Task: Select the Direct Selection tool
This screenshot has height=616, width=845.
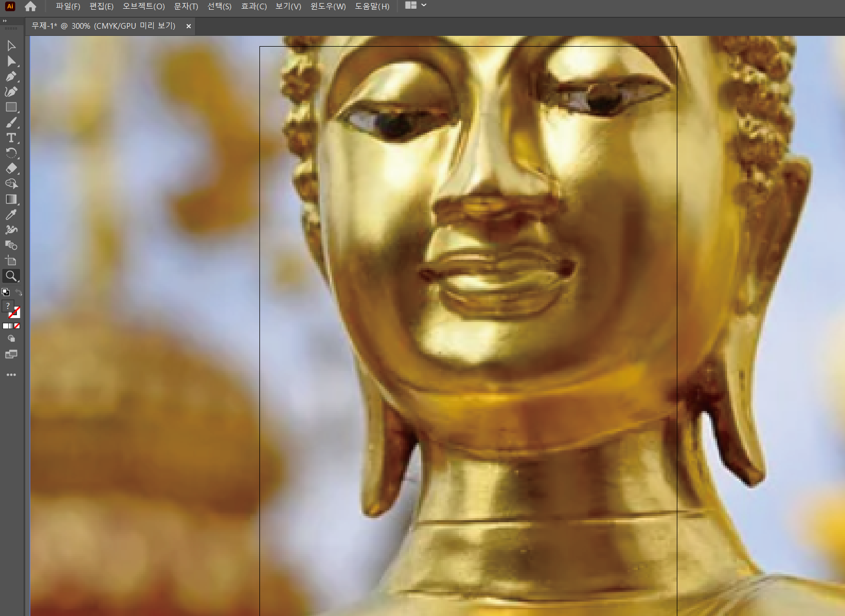Action: (x=11, y=61)
